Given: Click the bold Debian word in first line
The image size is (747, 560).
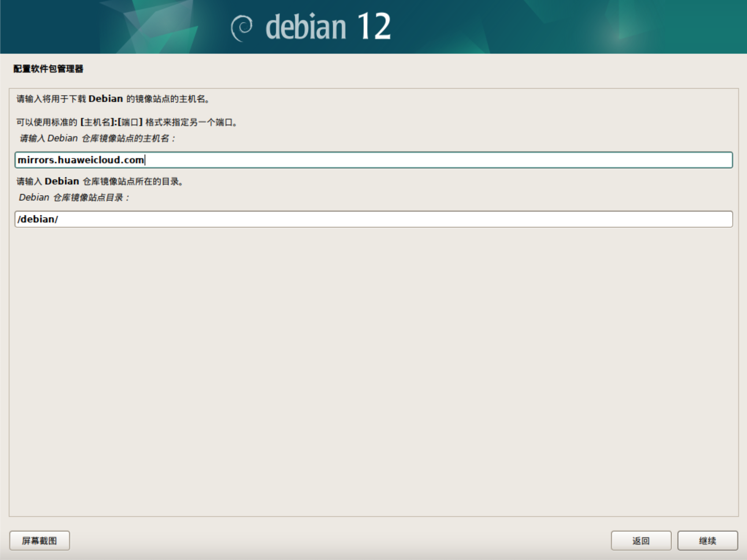Looking at the screenshot, I should pos(105,99).
